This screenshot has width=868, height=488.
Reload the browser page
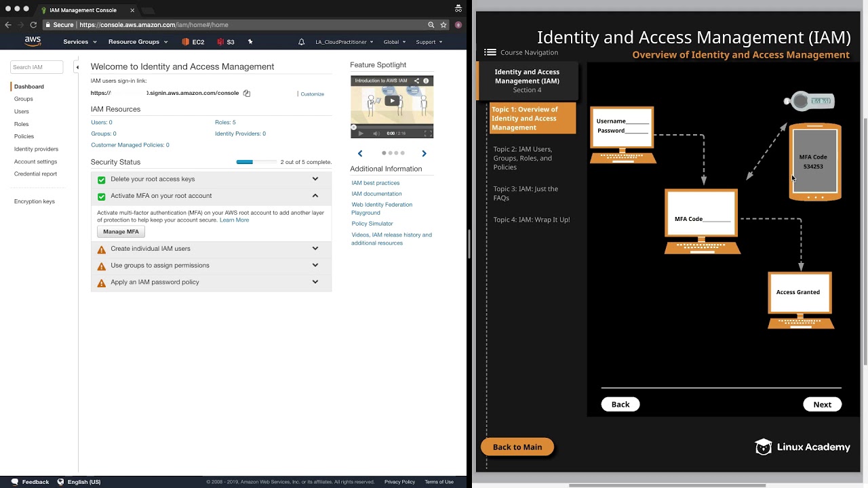[x=33, y=25]
